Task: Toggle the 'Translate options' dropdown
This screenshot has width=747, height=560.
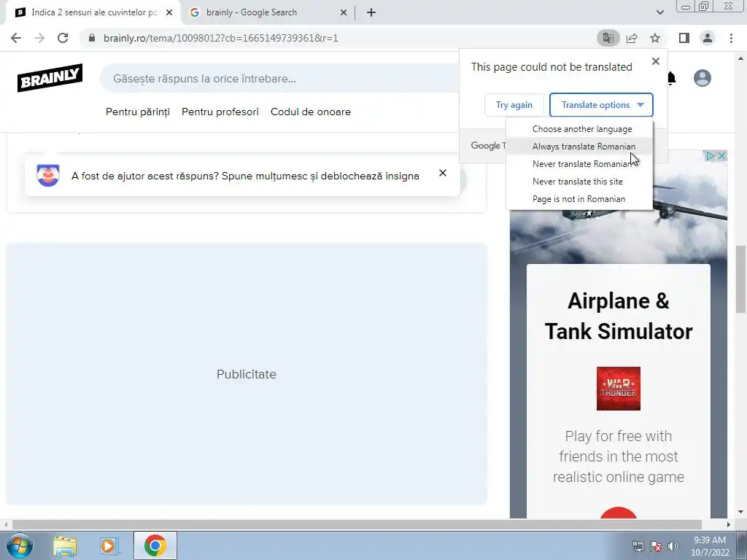Action: tap(601, 105)
